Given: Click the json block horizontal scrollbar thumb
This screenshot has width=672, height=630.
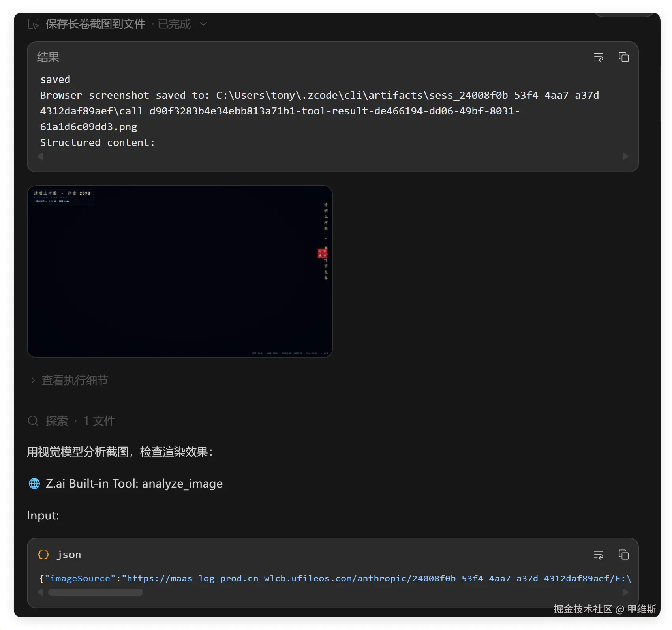Looking at the screenshot, I should [96, 592].
